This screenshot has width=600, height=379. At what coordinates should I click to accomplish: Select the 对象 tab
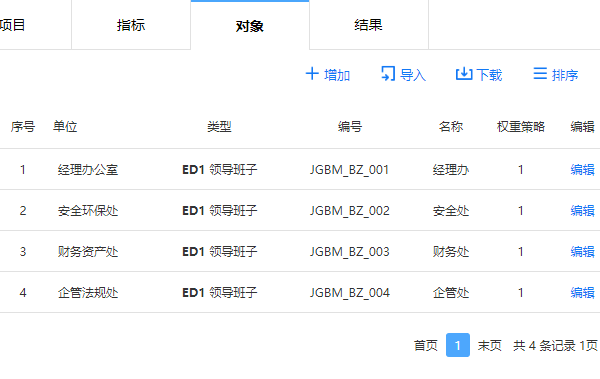click(x=250, y=26)
